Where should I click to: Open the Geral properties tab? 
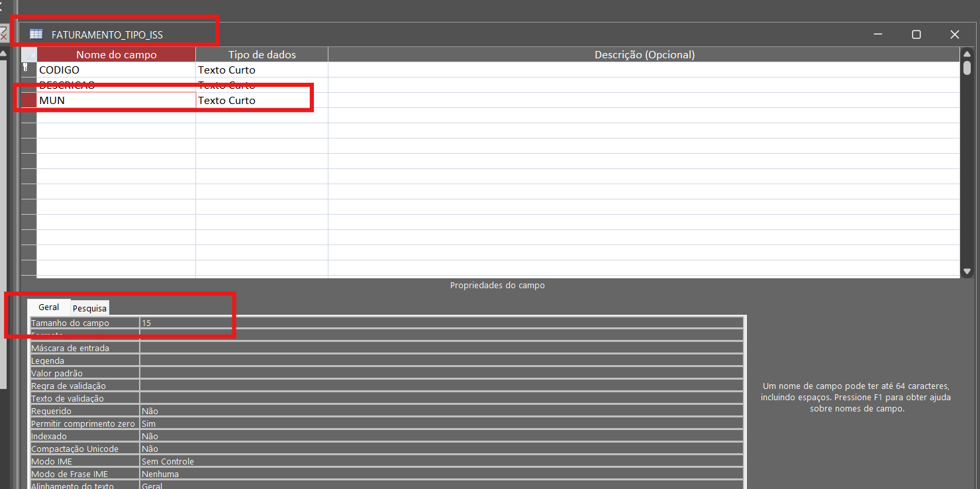click(x=48, y=307)
